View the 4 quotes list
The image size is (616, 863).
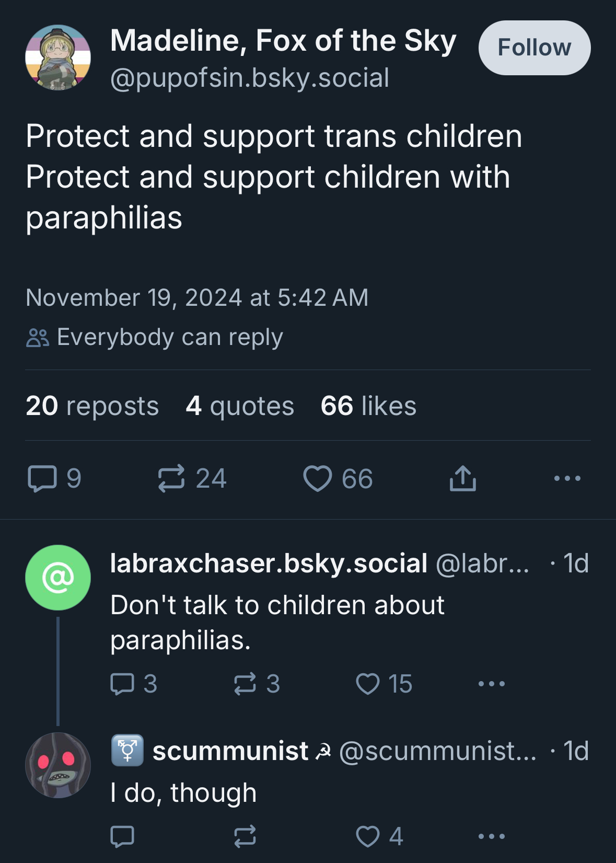click(x=240, y=406)
